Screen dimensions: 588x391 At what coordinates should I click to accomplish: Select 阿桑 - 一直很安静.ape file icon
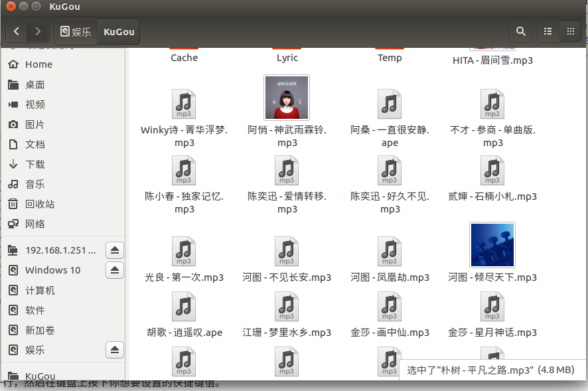390,104
